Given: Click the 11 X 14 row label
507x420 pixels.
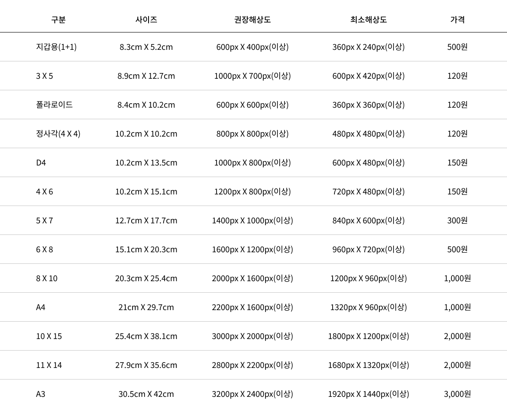Looking at the screenshot, I should pyautogui.click(x=49, y=365).
